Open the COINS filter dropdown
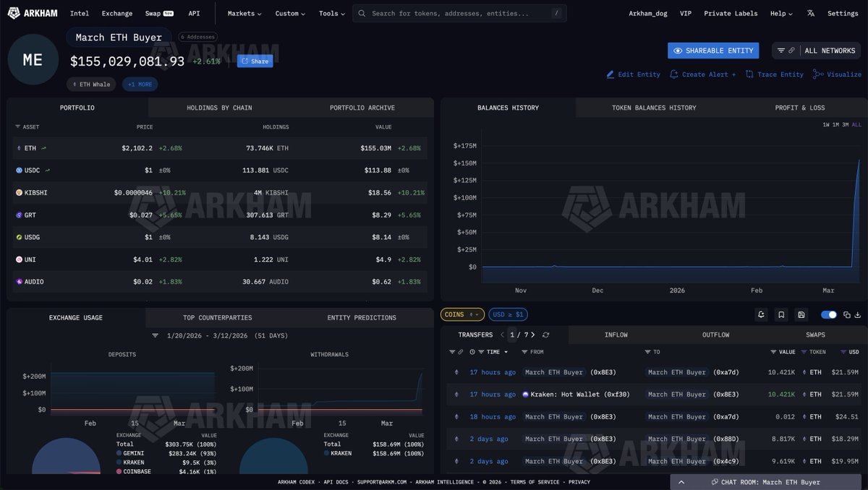 [x=461, y=314]
